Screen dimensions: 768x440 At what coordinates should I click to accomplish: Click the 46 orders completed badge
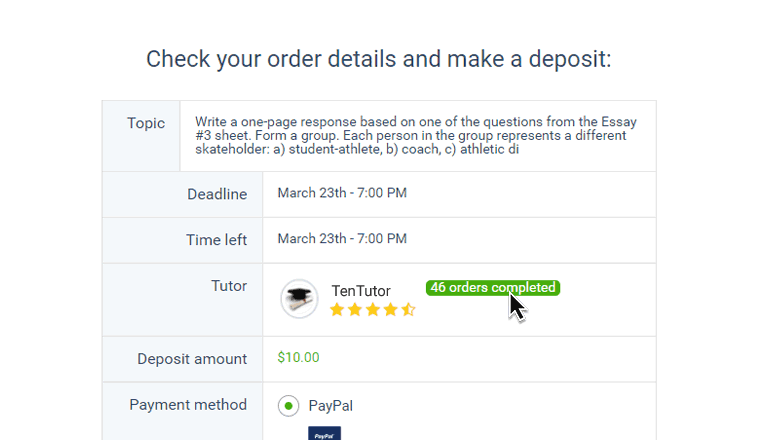tap(492, 288)
